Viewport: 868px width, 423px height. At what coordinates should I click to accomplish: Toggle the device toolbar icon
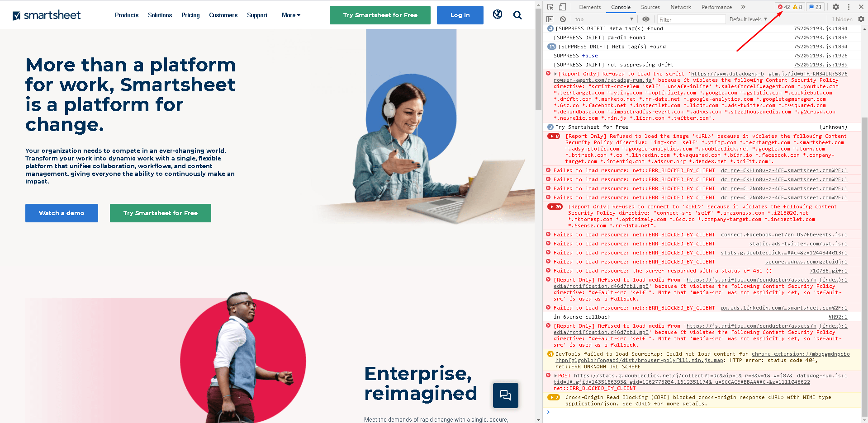tap(562, 7)
